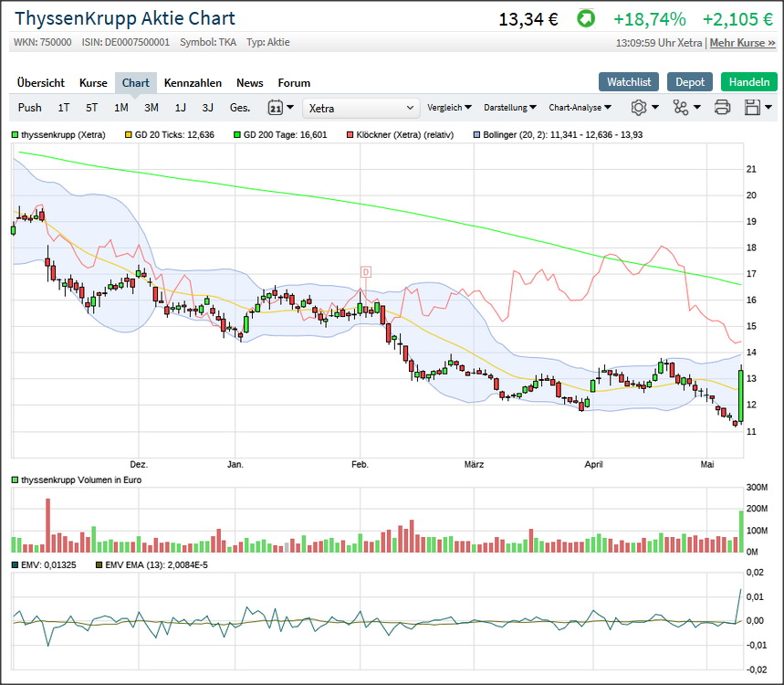
Task: Click the share chart icon
Action: pyautogui.click(x=681, y=108)
